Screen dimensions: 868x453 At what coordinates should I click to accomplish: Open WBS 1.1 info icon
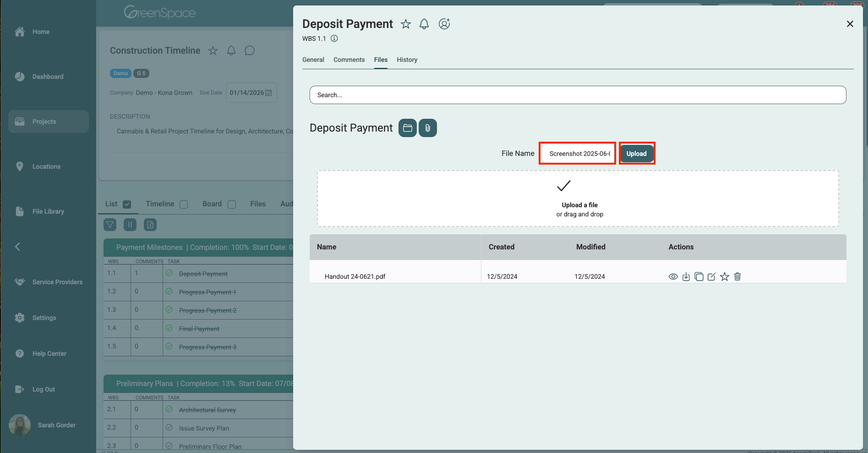[334, 39]
